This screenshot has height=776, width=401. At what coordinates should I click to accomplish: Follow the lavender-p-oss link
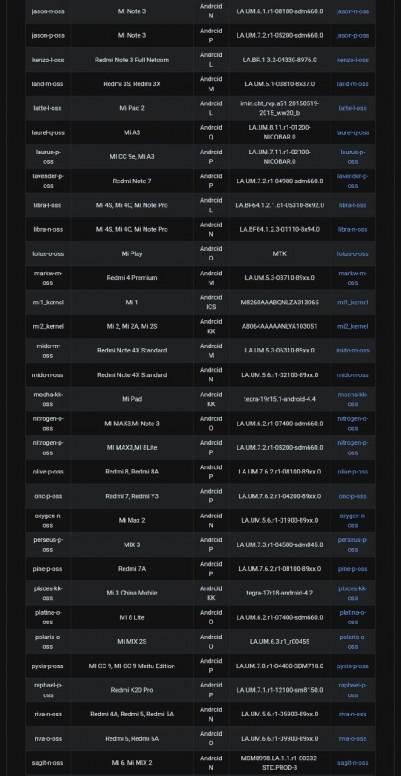click(352, 181)
